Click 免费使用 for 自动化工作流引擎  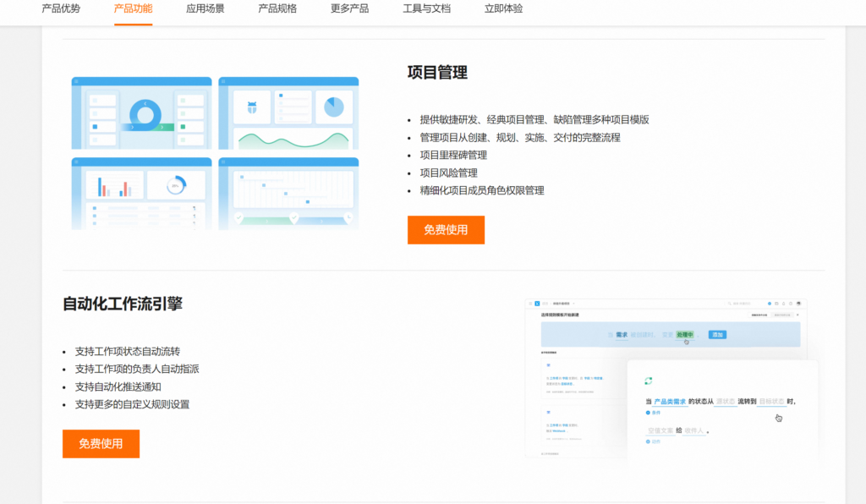click(101, 443)
